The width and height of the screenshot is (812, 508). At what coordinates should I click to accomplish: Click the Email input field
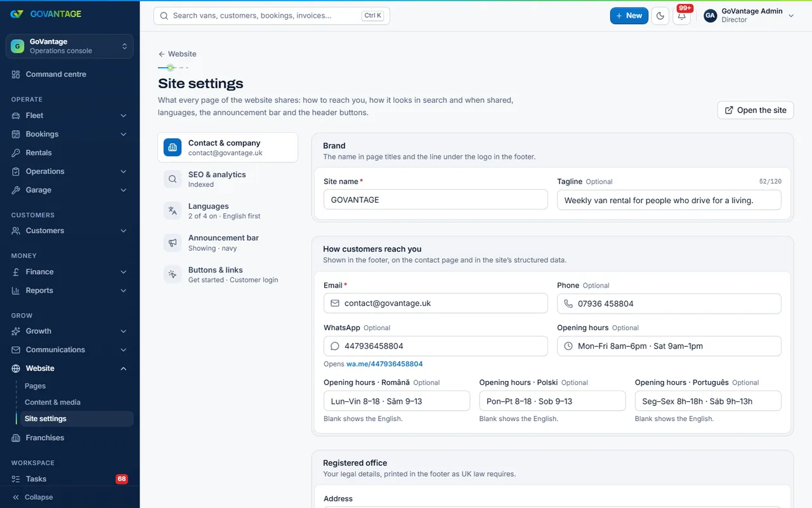[x=436, y=304]
